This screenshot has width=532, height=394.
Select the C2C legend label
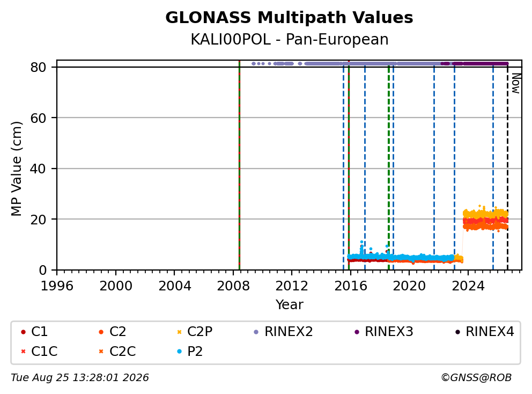122,351
